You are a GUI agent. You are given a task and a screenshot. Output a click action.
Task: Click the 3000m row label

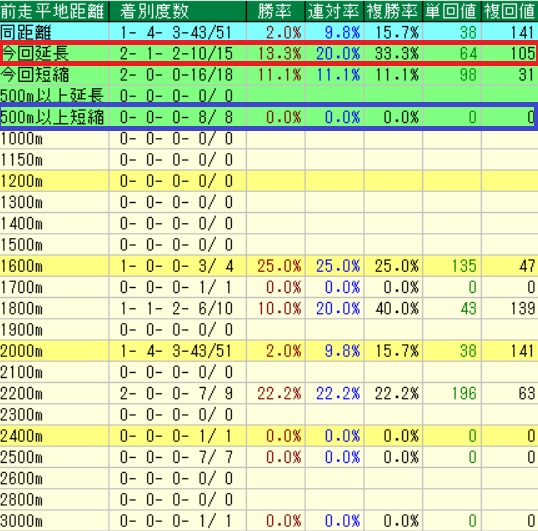(22, 521)
